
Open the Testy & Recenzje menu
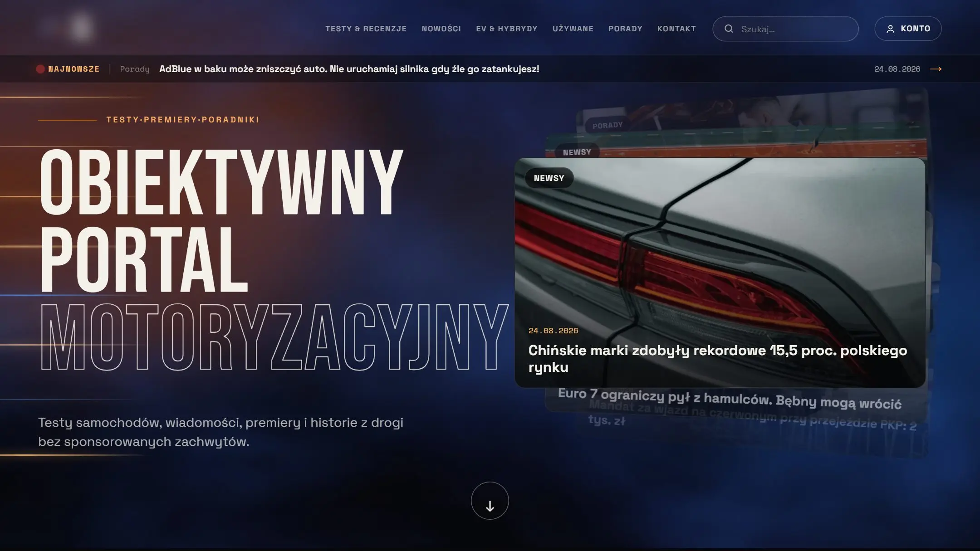click(x=366, y=29)
